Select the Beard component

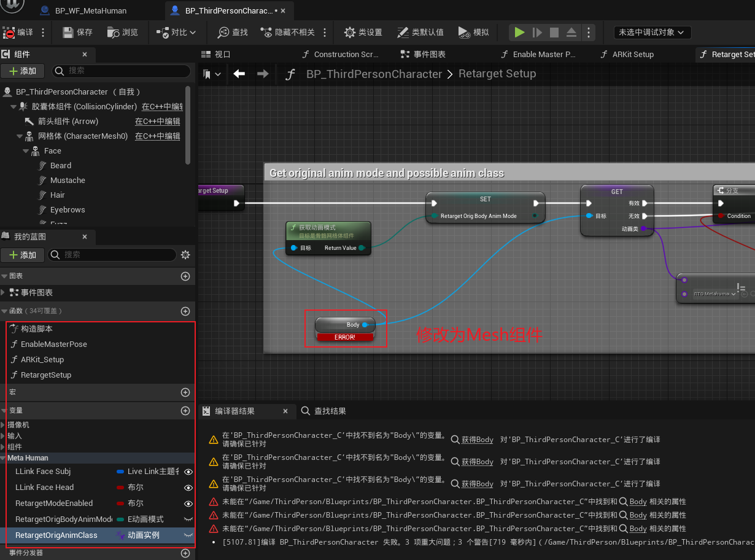point(61,165)
